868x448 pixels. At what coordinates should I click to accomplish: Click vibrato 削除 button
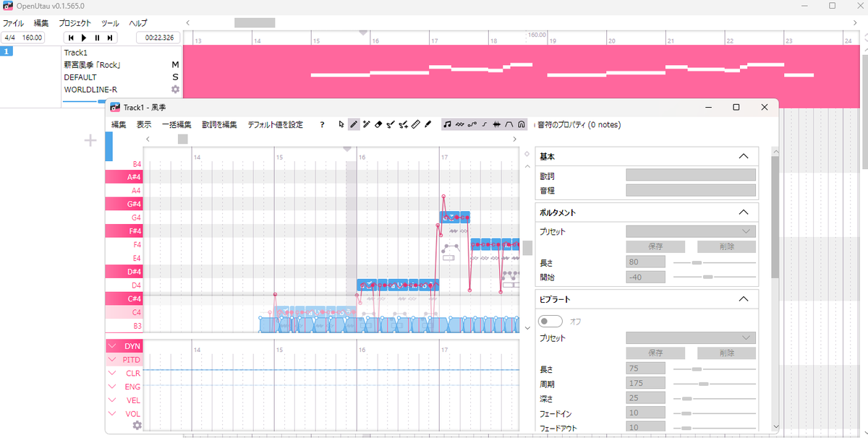[x=726, y=353]
